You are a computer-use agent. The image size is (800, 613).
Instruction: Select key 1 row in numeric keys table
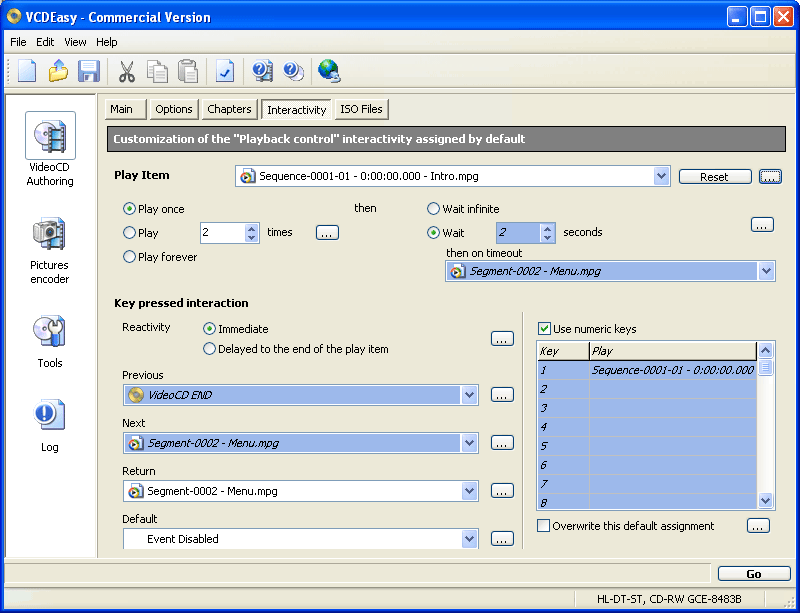[647, 370]
